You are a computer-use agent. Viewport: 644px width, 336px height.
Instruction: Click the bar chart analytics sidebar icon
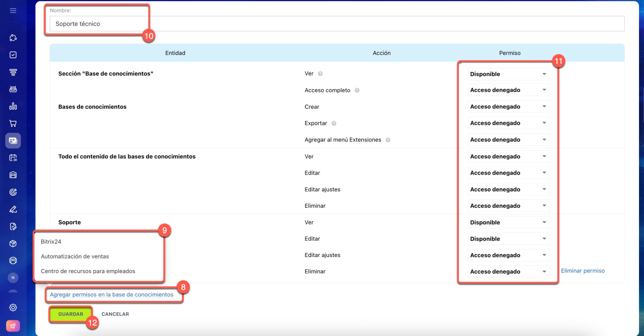coord(13,106)
